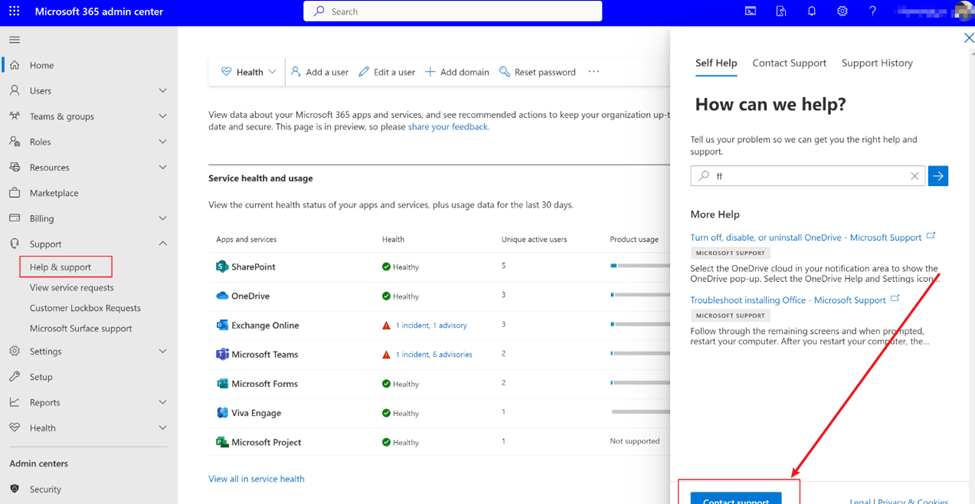Expand Teams & groups chevron

[162, 116]
